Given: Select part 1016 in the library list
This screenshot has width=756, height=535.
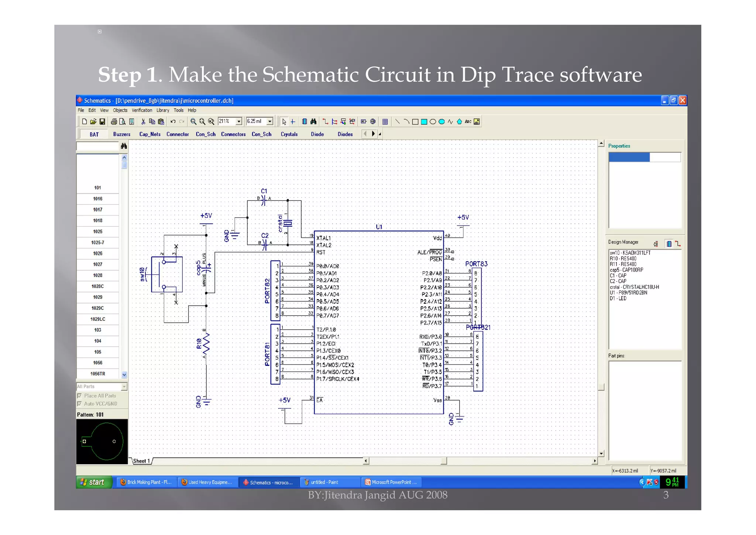Looking at the screenshot, I should tap(98, 199).
